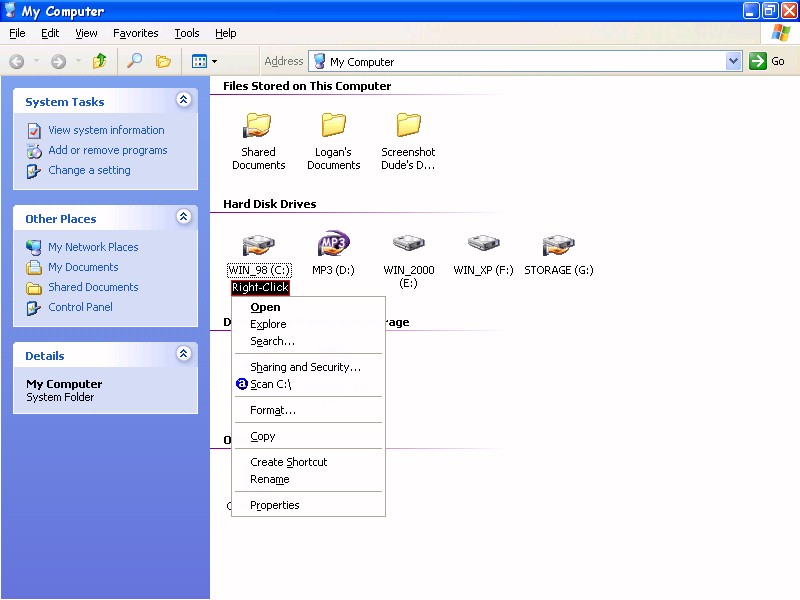Open Control Panel link
This screenshot has width=800, height=600.
81,307
